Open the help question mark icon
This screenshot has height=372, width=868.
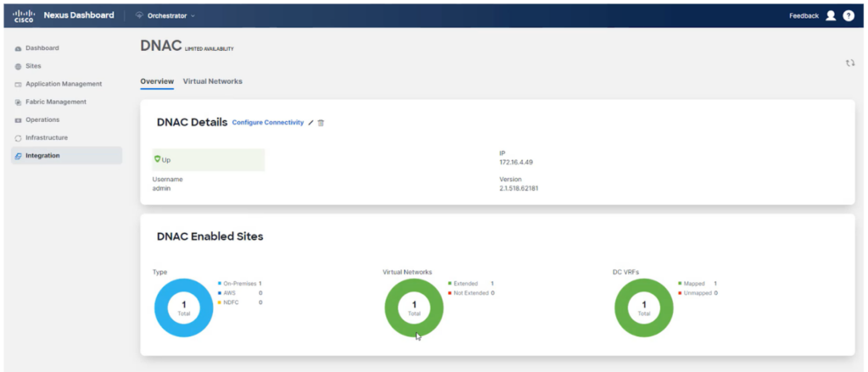click(x=849, y=15)
